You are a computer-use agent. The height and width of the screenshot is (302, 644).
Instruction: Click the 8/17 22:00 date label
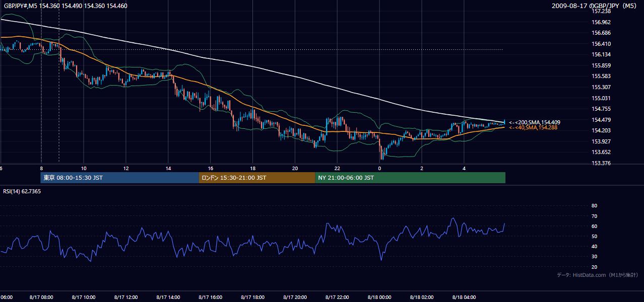tap(338, 297)
